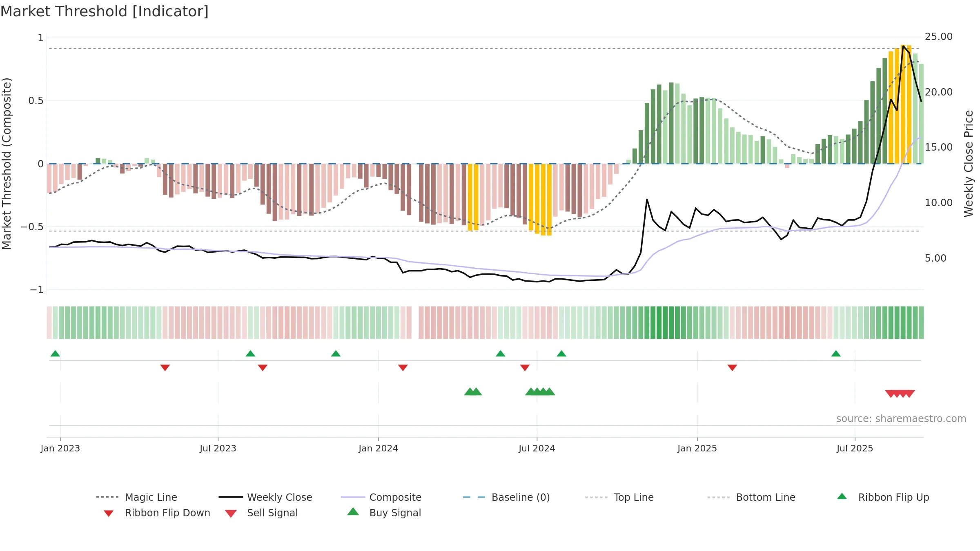980x551 pixels.
Task: Click the Jan 2025 x-axis label
Action: (x=697, y=449)
